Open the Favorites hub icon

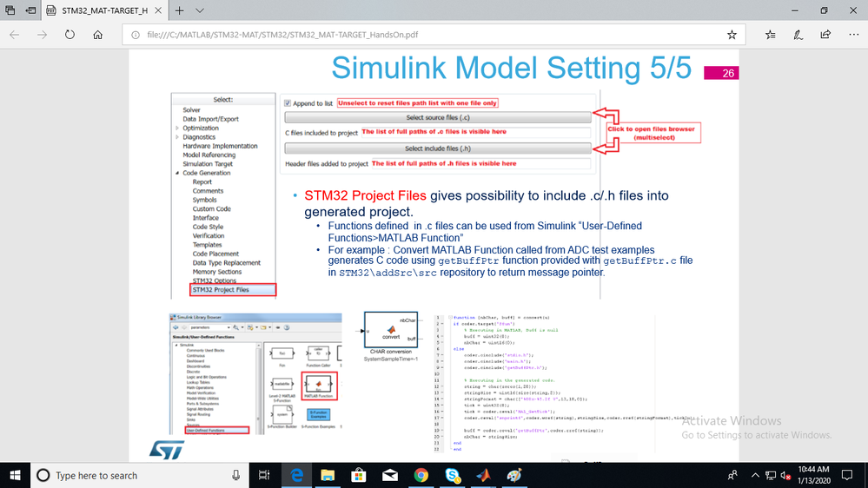point(770,35)
